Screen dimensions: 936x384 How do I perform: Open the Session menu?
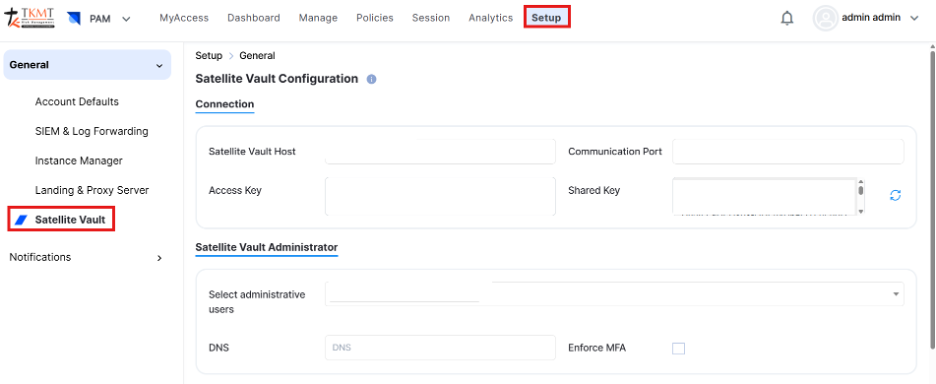[431, 18]
